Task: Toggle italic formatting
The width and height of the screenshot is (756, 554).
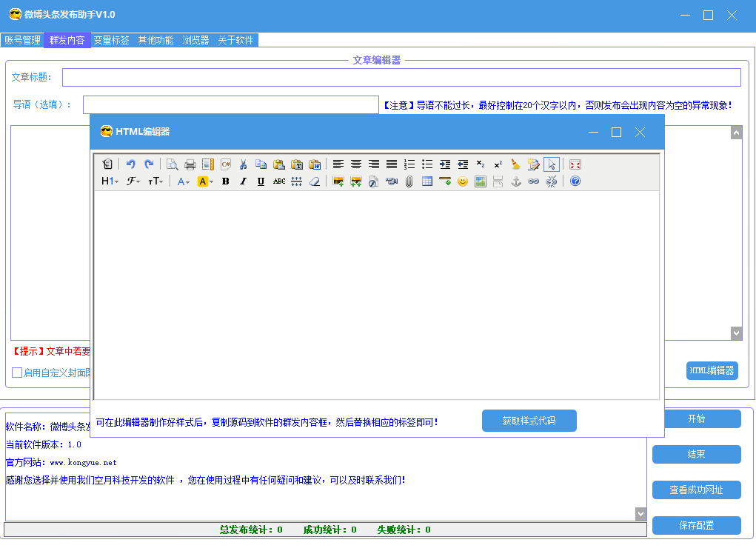Action: click(243, 181)
